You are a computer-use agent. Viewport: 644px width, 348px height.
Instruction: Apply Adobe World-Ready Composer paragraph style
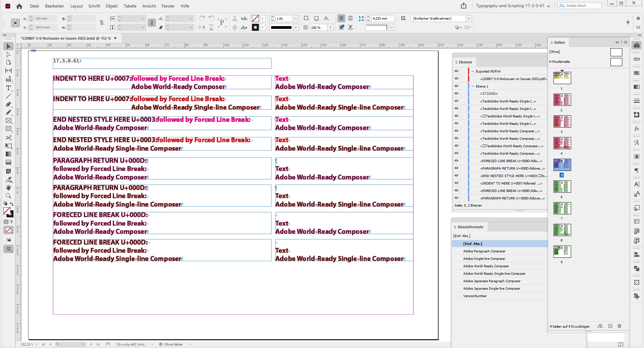(486, 266)
